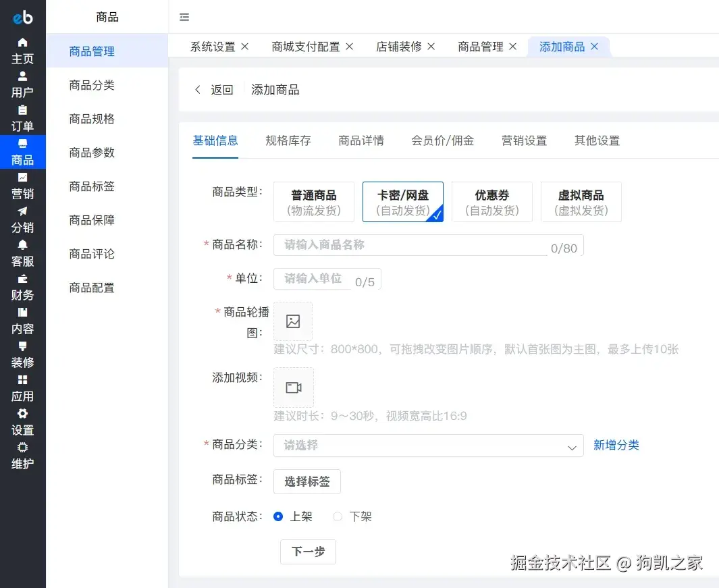This screenshot has width=719, height=588.
Task: Click the 选择标签 button
Action: (307, 481)
